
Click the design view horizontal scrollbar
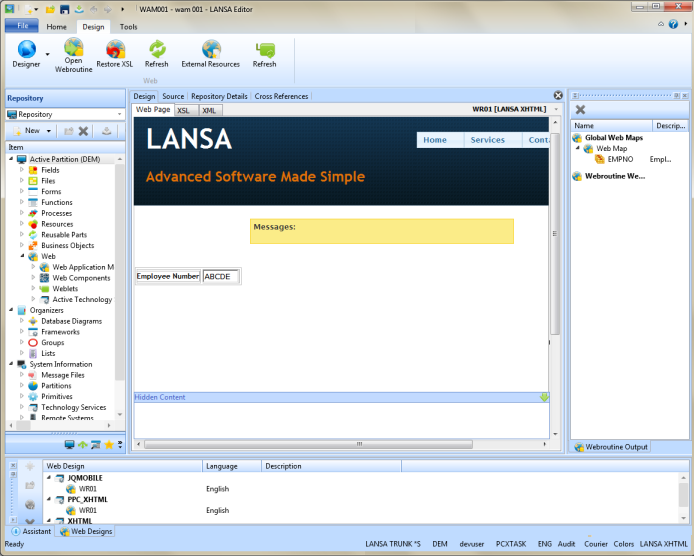pyautogui.click(x=308, y=444)
